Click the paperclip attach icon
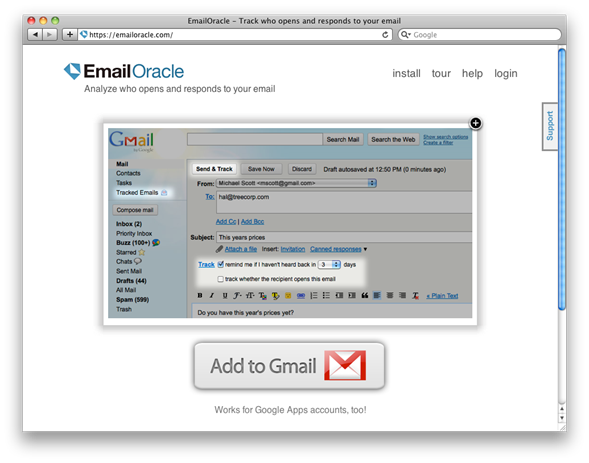This screenshot has height=463, width=589. [219, 249]
